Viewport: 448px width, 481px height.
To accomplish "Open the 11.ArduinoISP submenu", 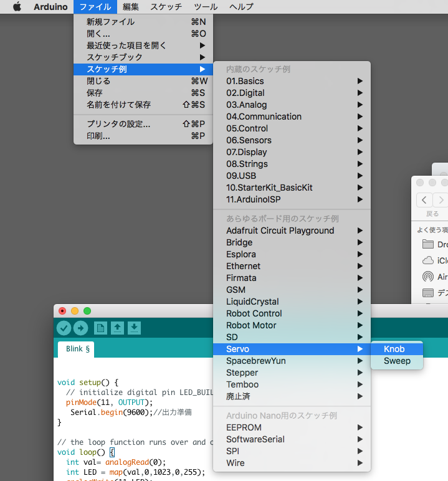I will coord(292,199).
